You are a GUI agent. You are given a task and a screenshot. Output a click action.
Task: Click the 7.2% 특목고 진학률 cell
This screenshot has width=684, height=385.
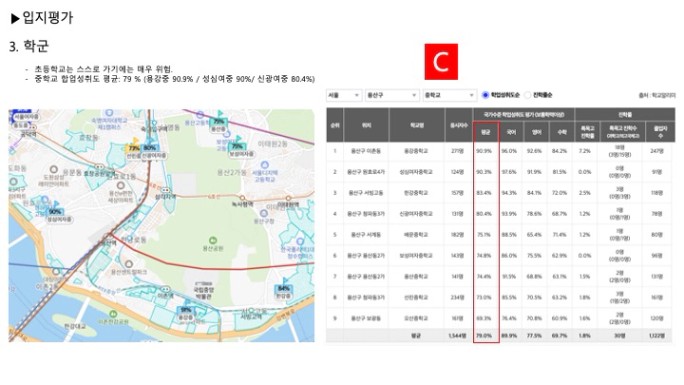pos(585,151)
